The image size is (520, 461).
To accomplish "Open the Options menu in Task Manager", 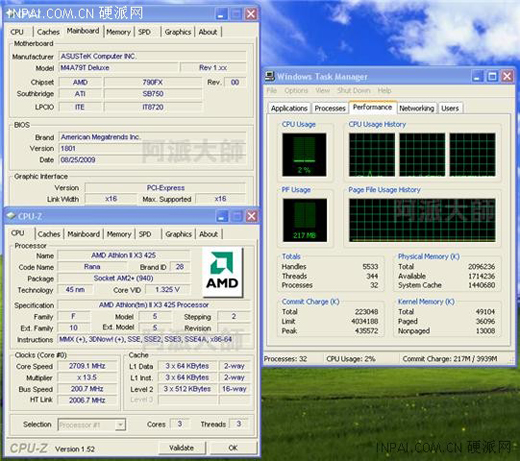I will 296,91.
